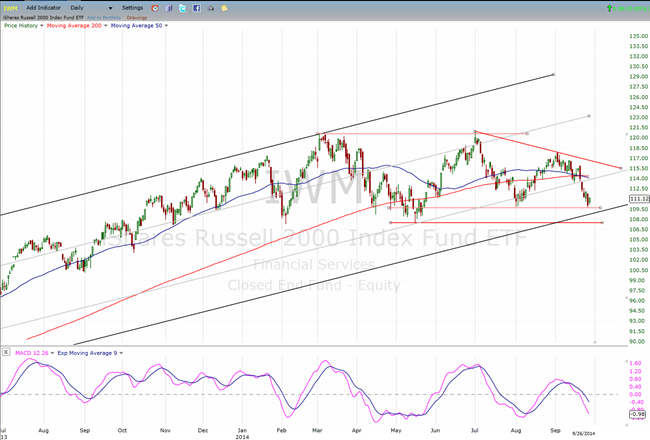This screenshot has width=650, height=440.
Task: Expand the Moving Average 200 arrow menu
Action: coord(105,26)
